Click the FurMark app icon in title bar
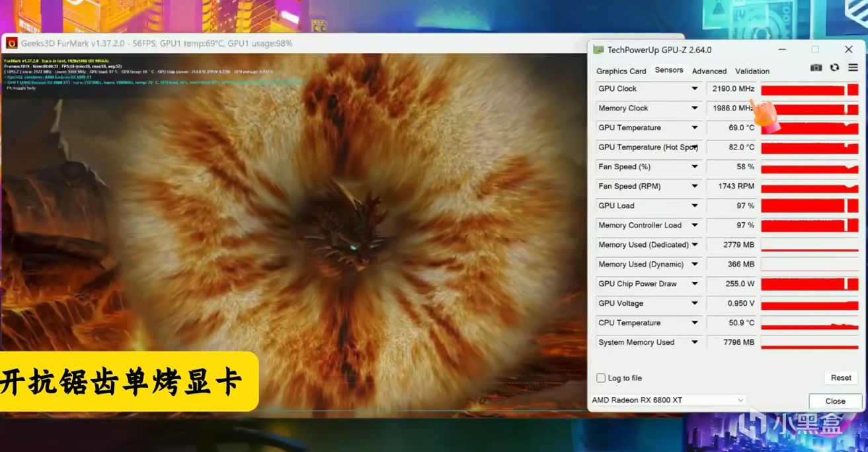 (12, 43)
